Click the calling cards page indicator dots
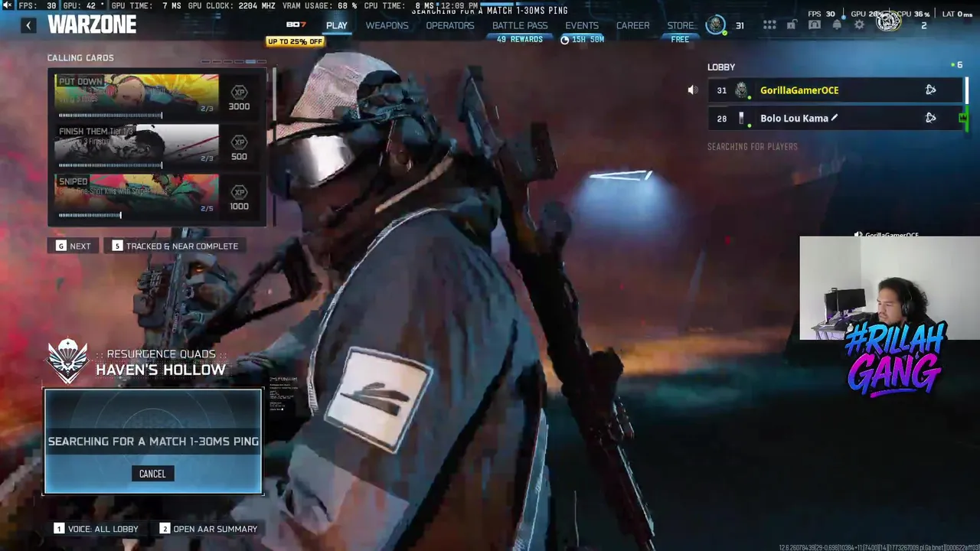Screen dimensions: 980x551 coord(234,62)
